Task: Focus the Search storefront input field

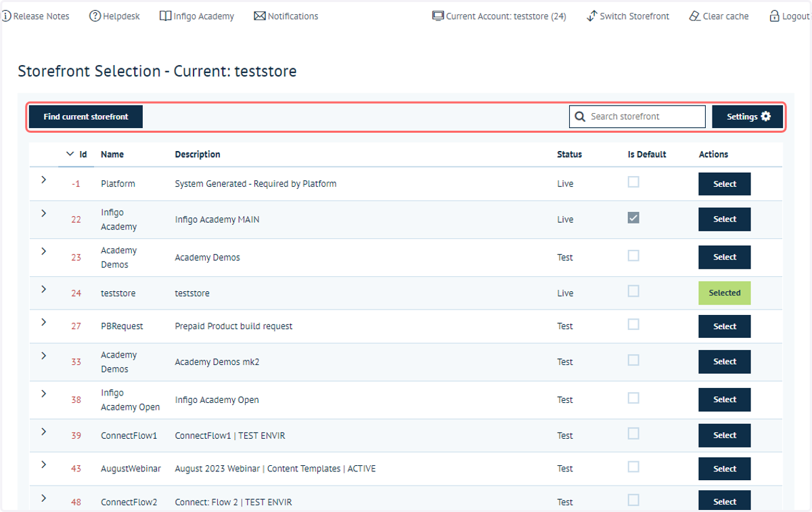Action: click(637, 116)
